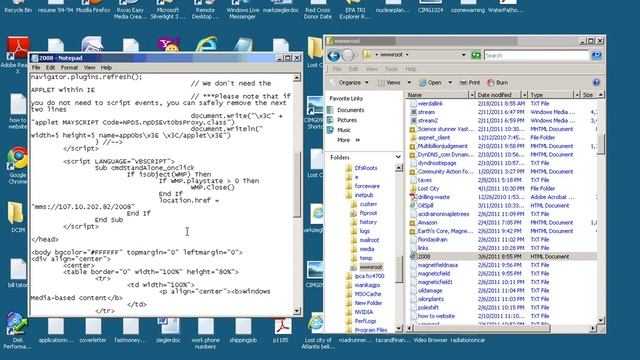Select wwwroot folder in tree
Screen dimensions: 640x360
point(367,267)
